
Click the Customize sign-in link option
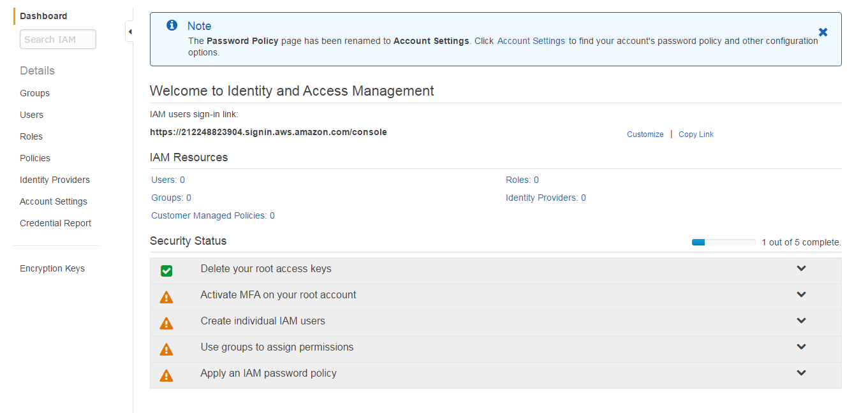click(645, 134)
